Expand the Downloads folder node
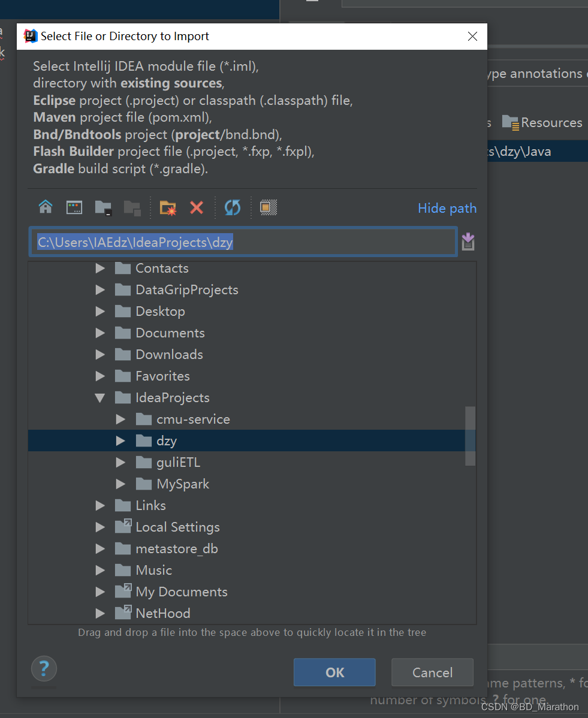Screen dimensions: 588x718 click(x=100, y=354)
